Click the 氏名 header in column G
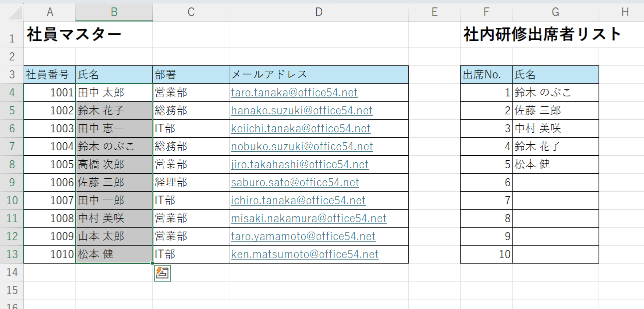The height and width of the screenshot is (309, 644). (x=556, y=75)
